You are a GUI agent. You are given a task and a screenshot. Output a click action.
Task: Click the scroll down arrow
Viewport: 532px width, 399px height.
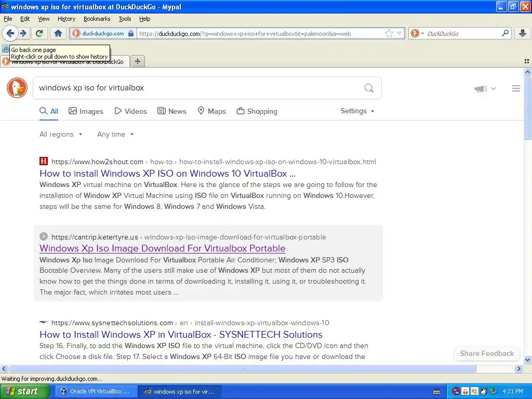pos(527,360)
